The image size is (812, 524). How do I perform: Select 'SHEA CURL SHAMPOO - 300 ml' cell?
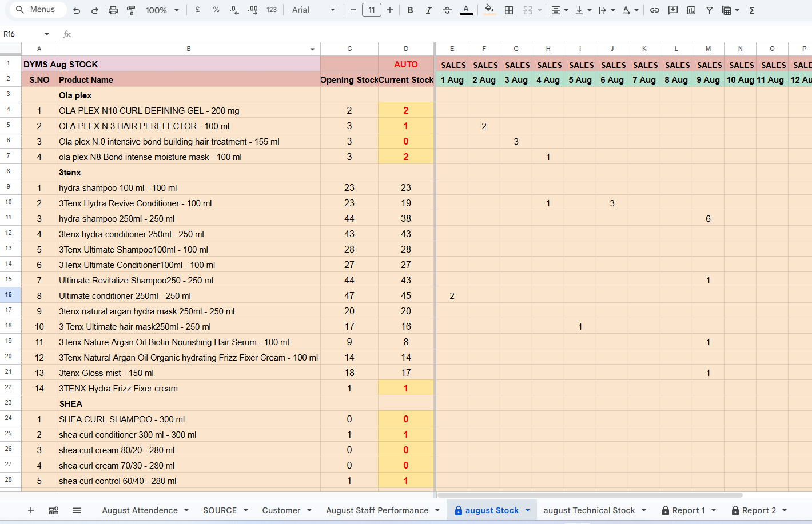[x=189, y=419]
